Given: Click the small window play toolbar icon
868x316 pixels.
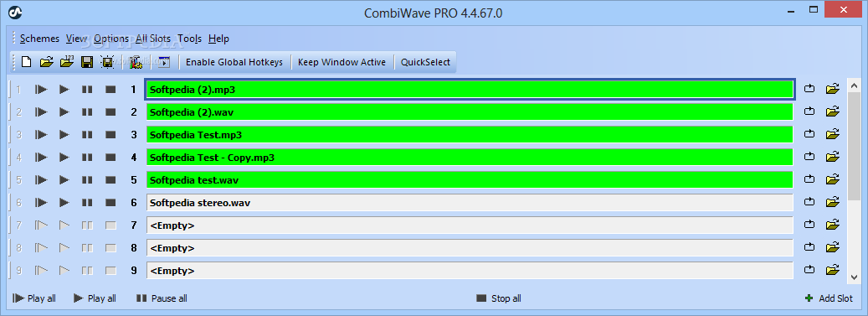Looking at the screenshot, I should 164,62.
